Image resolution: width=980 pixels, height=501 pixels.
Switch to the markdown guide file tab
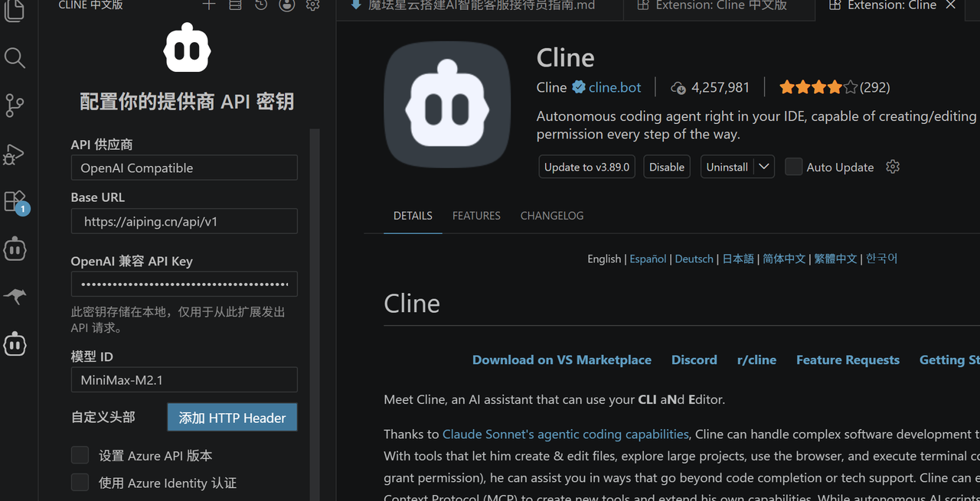click(479, 8)
